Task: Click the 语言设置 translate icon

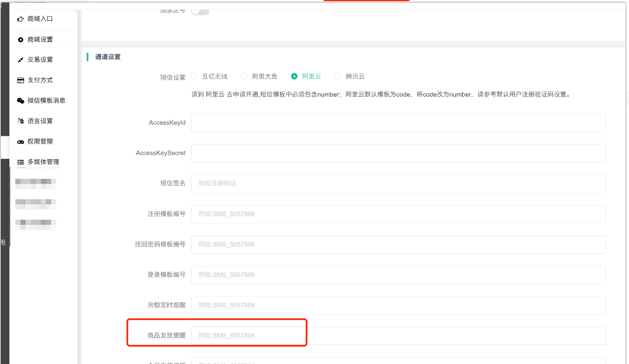Action: (x=20, y=121)
